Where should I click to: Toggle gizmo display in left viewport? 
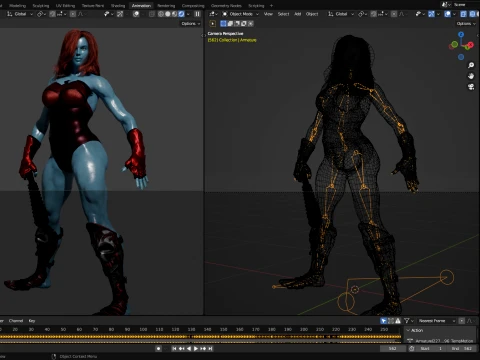[x=120, y=14]
